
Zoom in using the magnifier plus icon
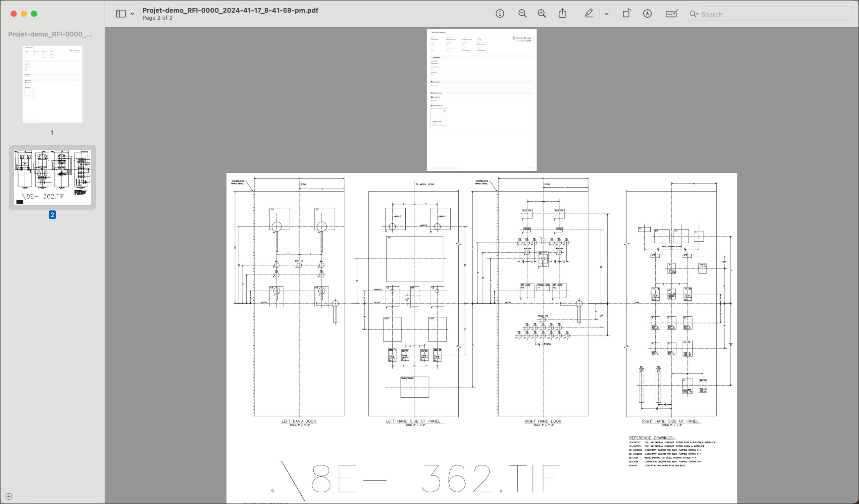(x=542, y=14)
